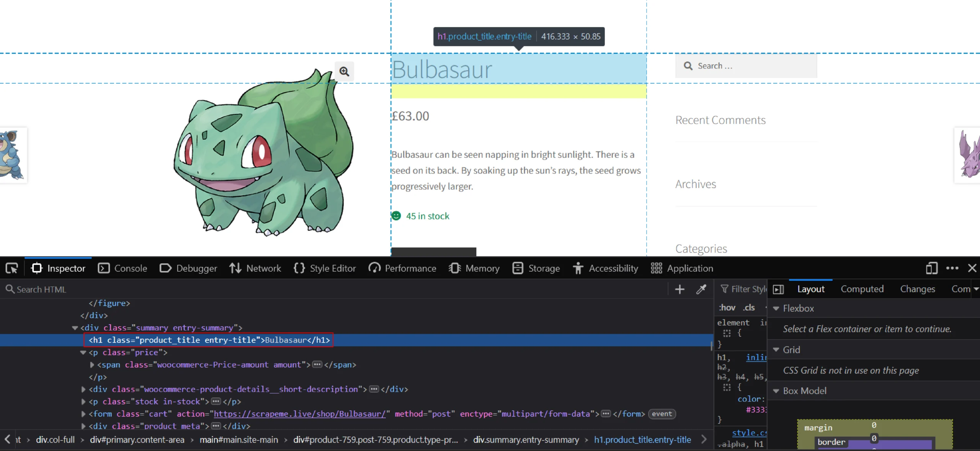Open the sidebar tabs overflow dropdown

pos(976,289)
